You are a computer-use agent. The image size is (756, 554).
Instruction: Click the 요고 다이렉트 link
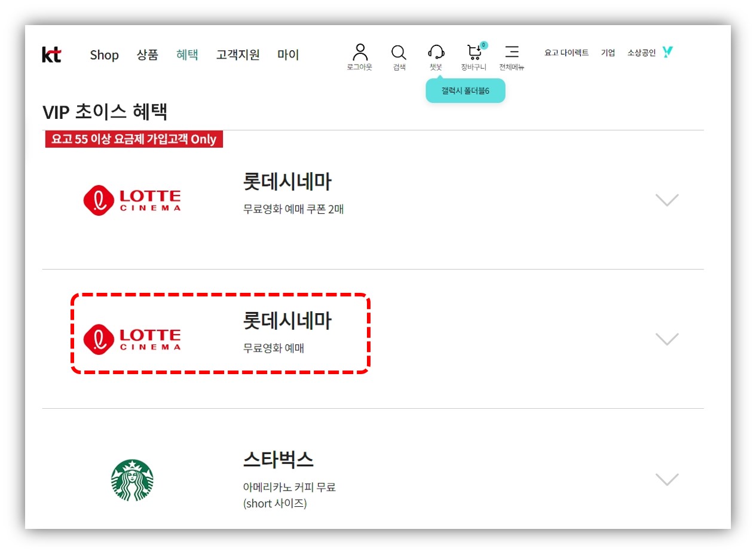[565, 53]
